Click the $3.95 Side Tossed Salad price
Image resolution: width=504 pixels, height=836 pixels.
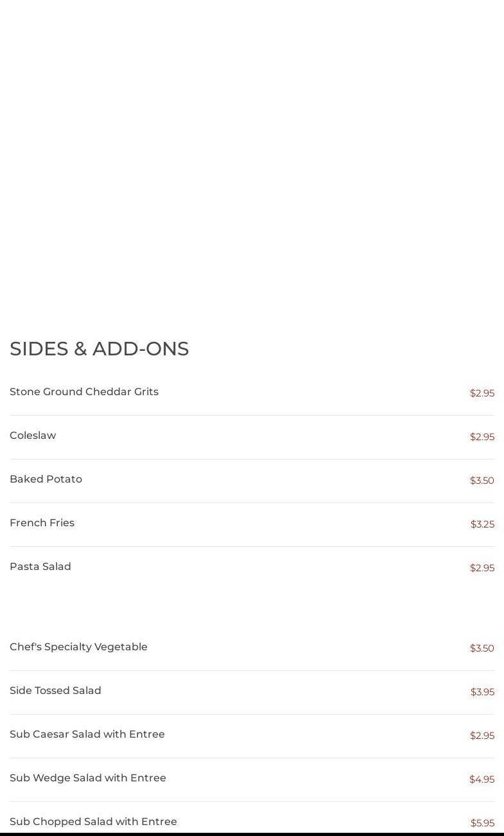point(482,692)
